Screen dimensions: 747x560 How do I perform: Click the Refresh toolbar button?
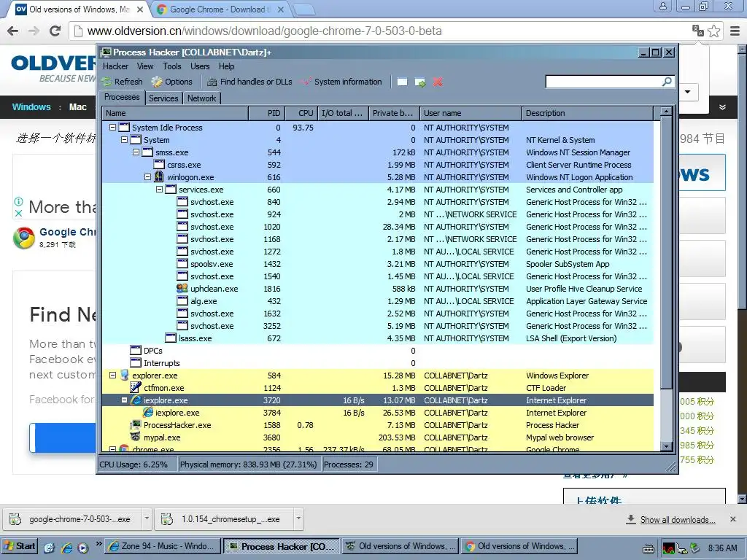(123, 82)
